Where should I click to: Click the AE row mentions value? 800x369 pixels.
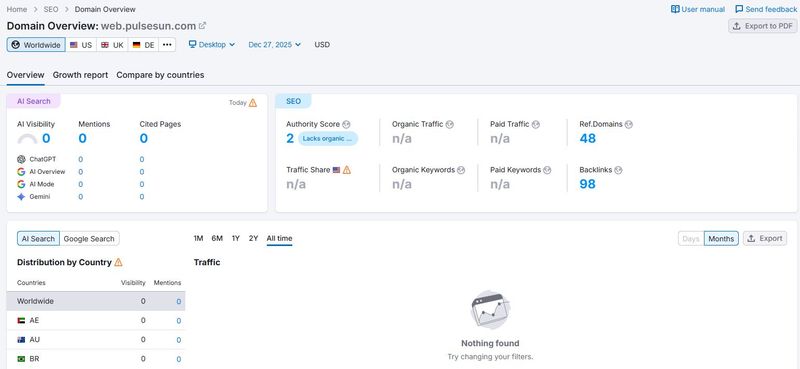tap(179, 321)
